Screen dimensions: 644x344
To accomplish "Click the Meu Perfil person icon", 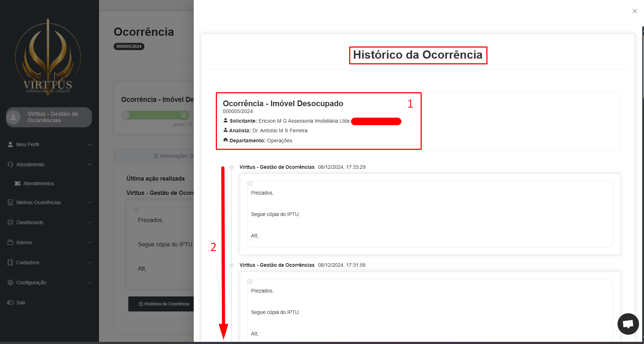I will pos(10,144).
